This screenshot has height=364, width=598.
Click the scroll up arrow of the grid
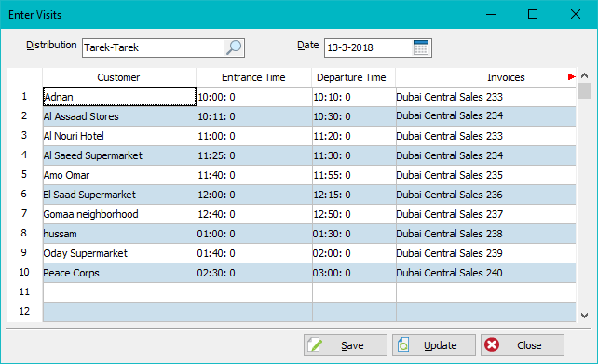pyautogui.click(x=584, y=75)
